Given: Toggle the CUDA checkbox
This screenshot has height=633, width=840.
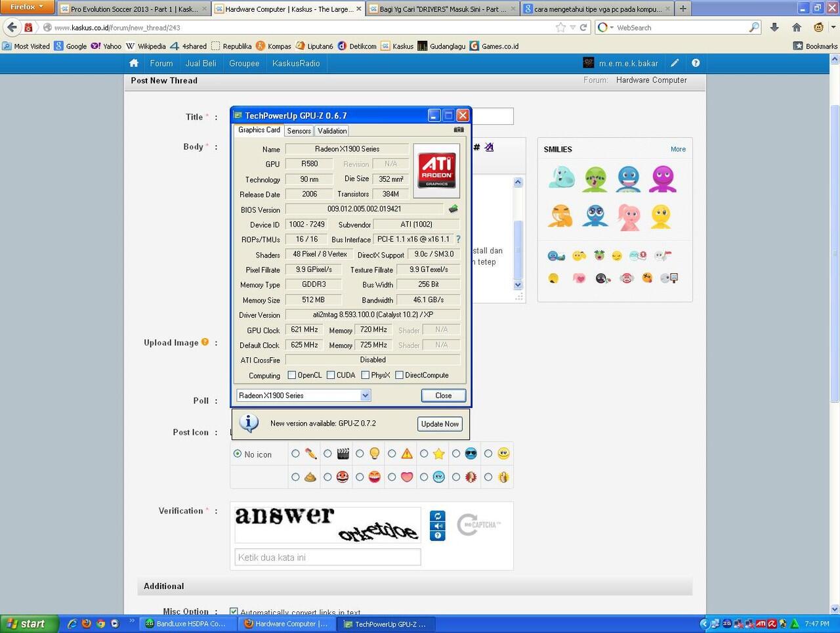Looking at the screenshot, I should click(331, 375).
